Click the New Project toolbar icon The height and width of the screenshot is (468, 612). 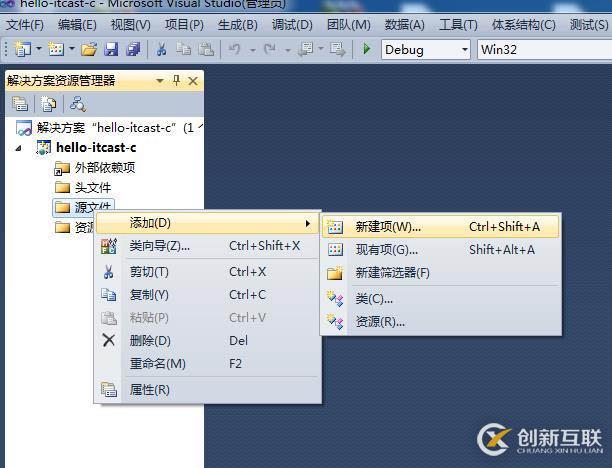click(x=22, y=50)
